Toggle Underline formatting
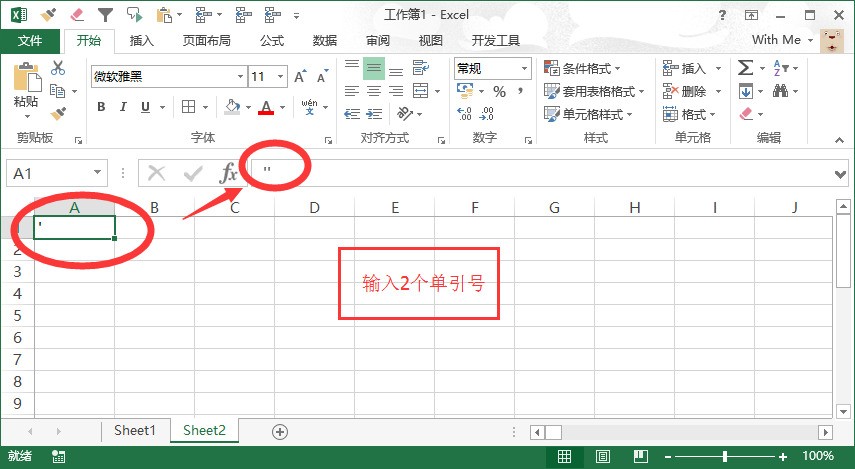Viewport: 855px width, 469px height. click(x=146, y=107)
